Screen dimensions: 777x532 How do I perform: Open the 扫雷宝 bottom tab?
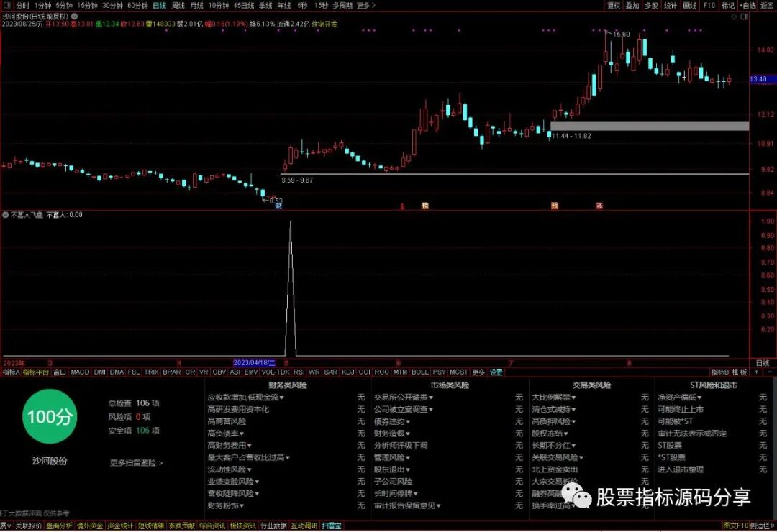pyautogui.click(x=332, y=526)
